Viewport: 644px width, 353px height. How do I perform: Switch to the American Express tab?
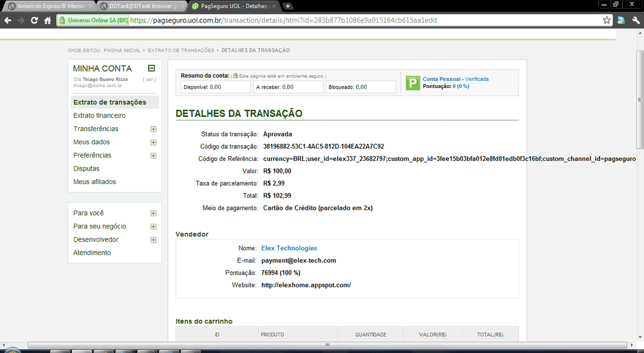(50, 6)
